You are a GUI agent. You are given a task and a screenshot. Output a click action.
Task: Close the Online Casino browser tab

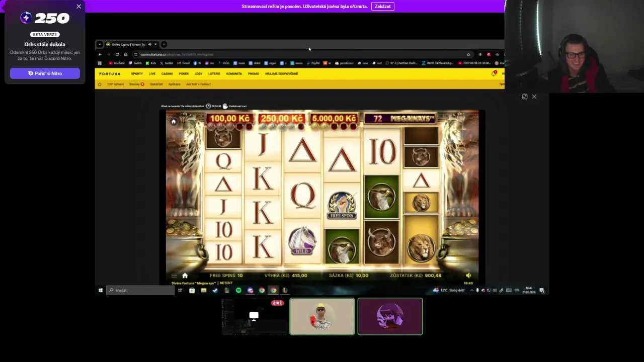[x=155, y=44]
